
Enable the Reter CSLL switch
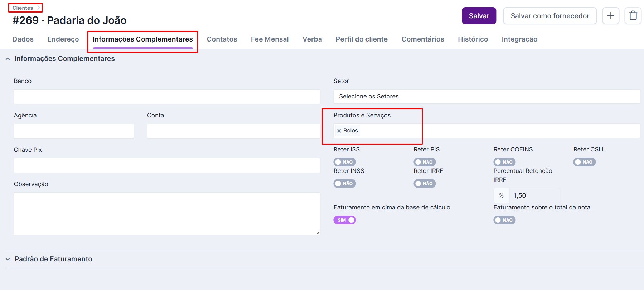(x=584, y=162)
